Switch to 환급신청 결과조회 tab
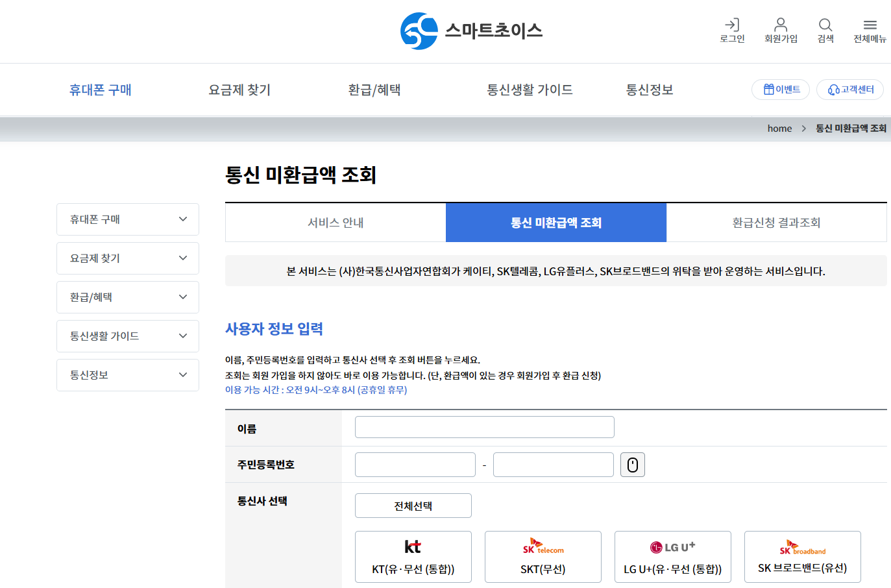This screenshot has height=588, width=891. pos(777,223)
